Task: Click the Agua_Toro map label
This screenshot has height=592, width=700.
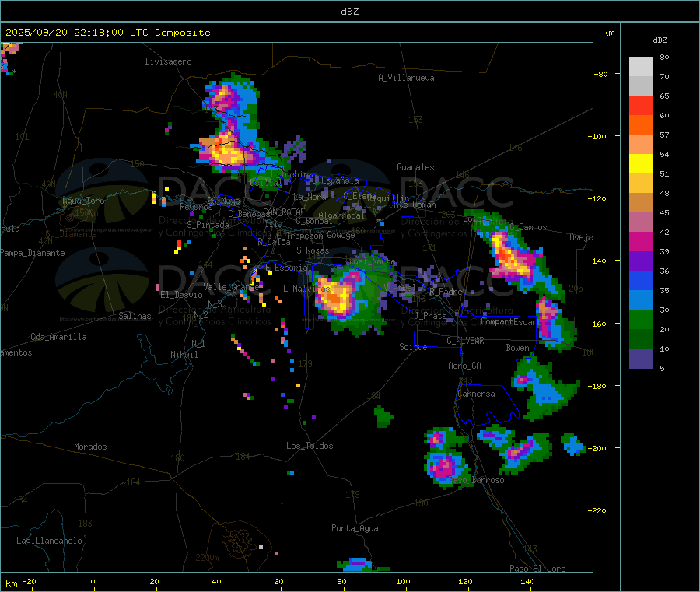Action: [83, 201]
